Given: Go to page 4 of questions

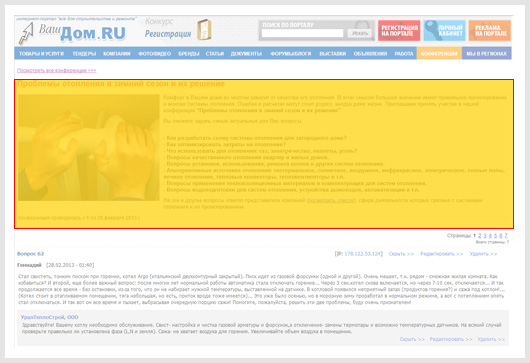Looking at the screenshot, I should tap(490, 236).
